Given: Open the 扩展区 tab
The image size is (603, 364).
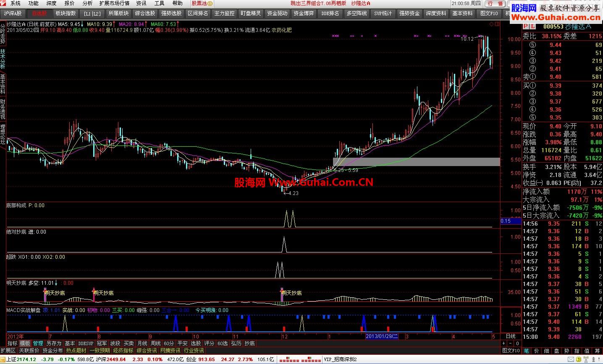Looking at the screenshot, I should pyautogui.click(x=8, y=350).
